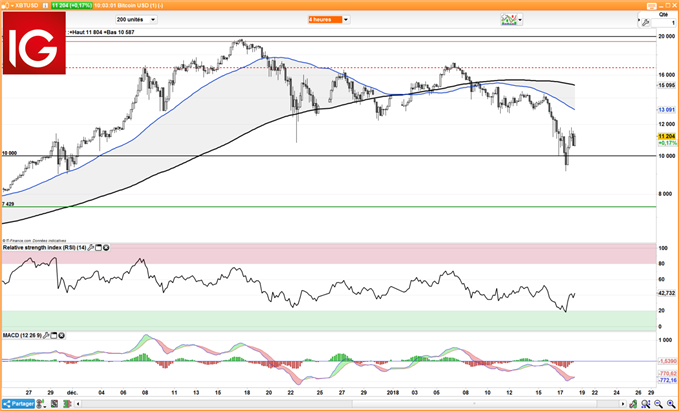Click the 'Haut 11 804 Bas 10 587' label
Viewport: 679px width, 411px height.
pyautogui.click(x=102, y=32)
